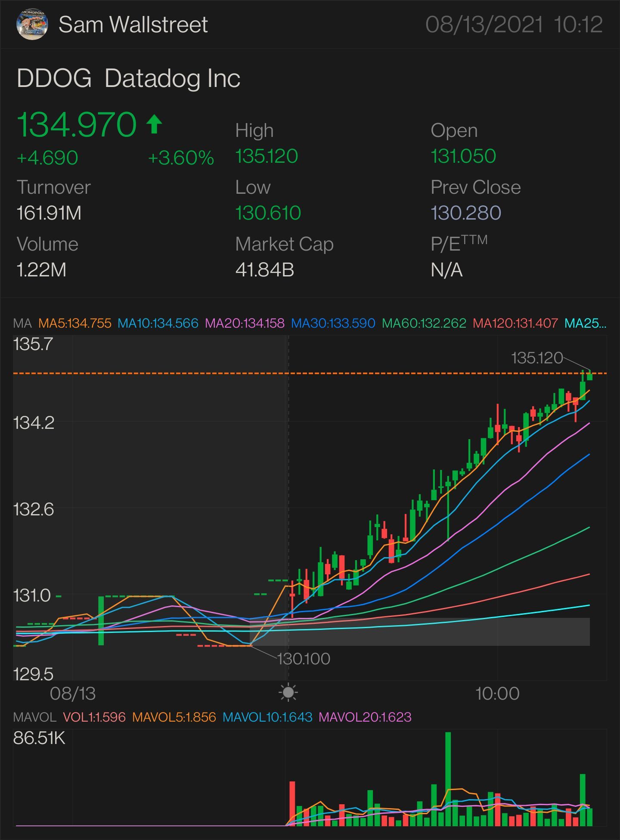
Task: Select the MAVOL20:1.623 legend entry
Action: point(365,717)
